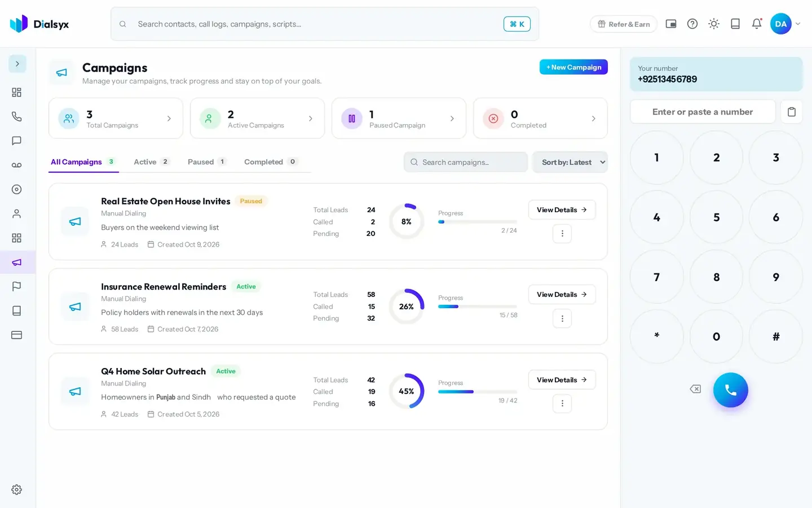Toggle picture-in-picture dialer icon in header
The height and width of the screenshot is (508, 812).
(x=671, y=24)
